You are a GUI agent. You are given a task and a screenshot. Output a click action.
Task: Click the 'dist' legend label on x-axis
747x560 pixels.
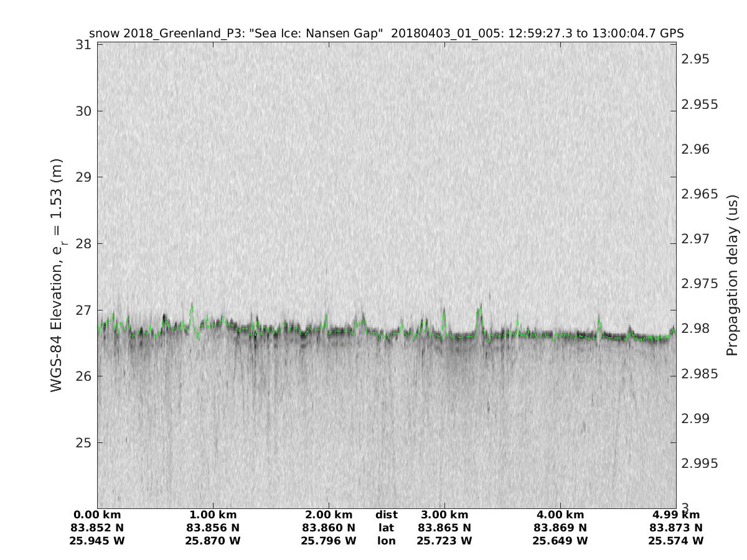coord(386,515)
